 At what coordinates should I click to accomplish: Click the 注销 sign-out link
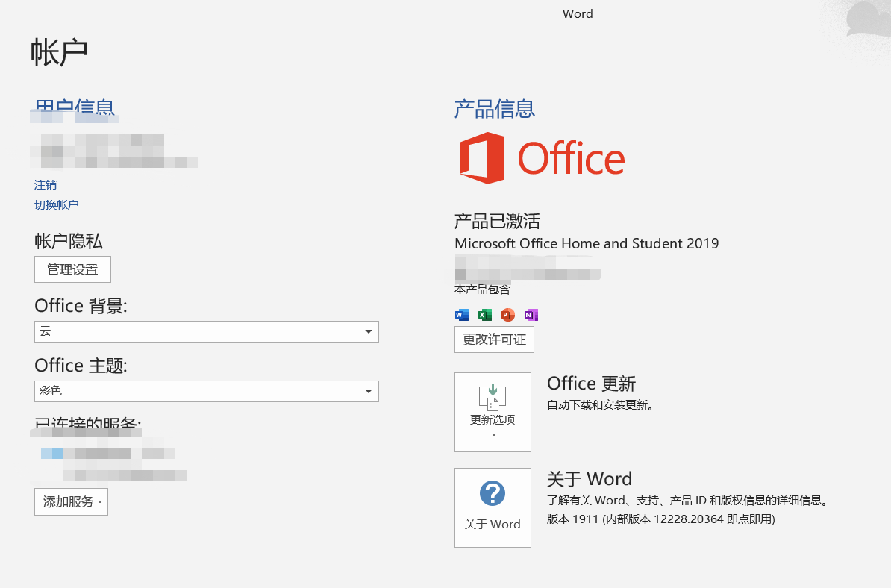tap(46, 185)
